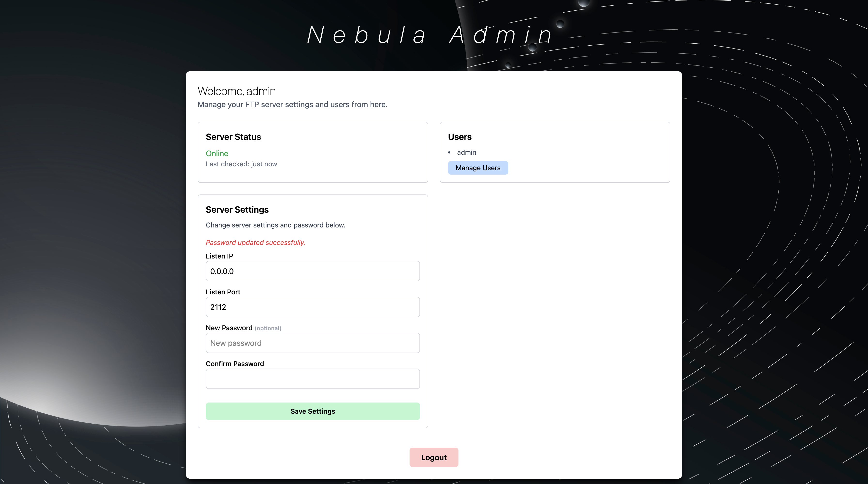
Task: Click the Users card heading
Action: 460,137
